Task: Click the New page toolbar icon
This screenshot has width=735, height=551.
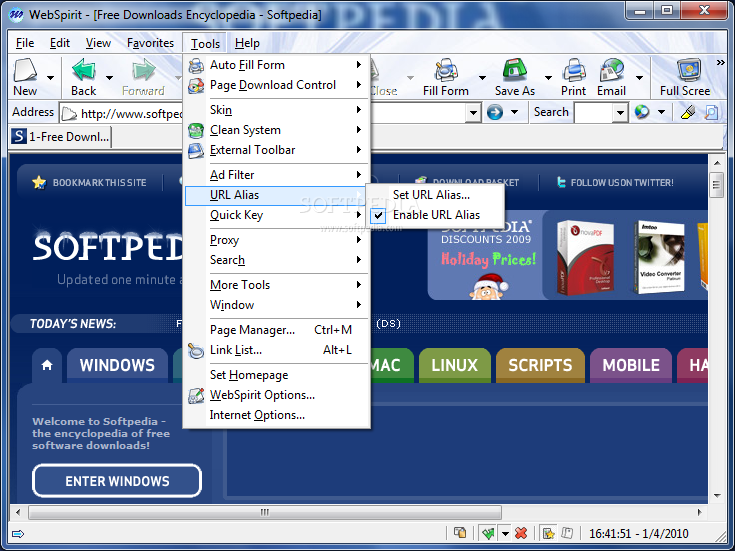Action: coord(25,70)
